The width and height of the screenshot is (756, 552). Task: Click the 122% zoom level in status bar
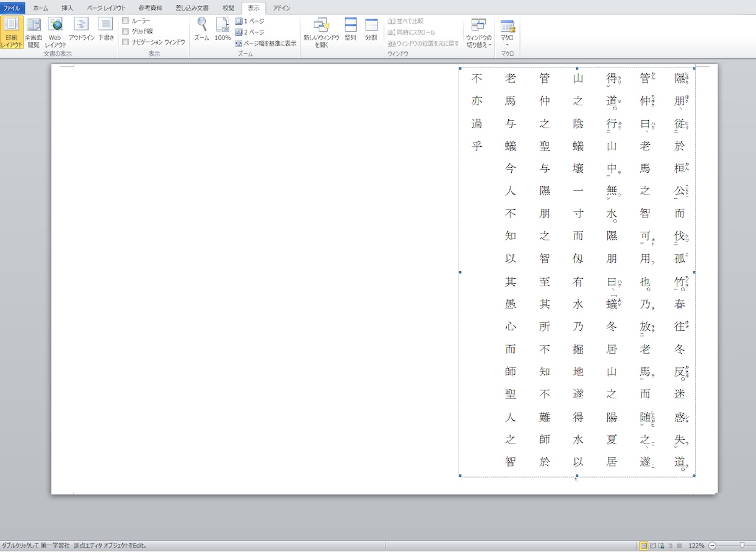pyautogui.click(x=696, y=546)
